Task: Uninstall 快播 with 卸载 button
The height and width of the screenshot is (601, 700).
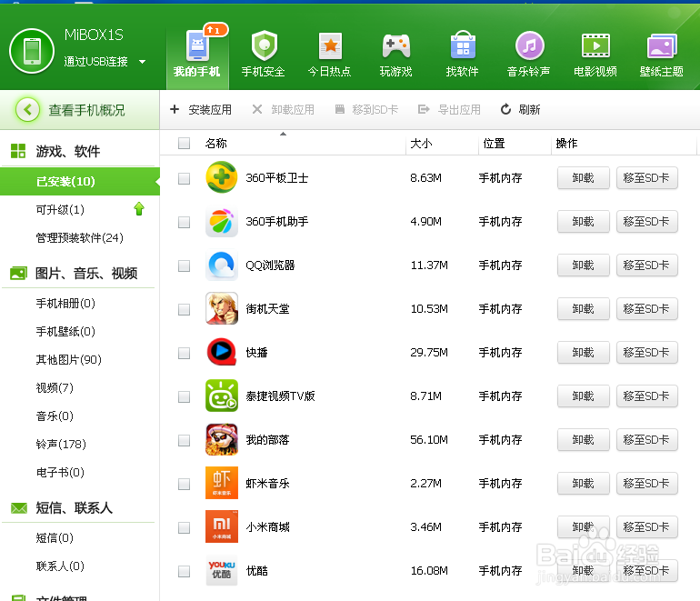Action: click(x=583, y=352)
